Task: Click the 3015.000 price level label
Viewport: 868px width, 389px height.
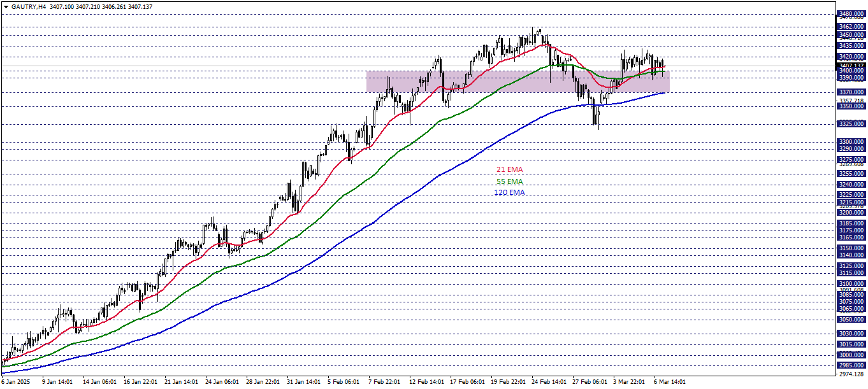Action: (x=851, y=344)
